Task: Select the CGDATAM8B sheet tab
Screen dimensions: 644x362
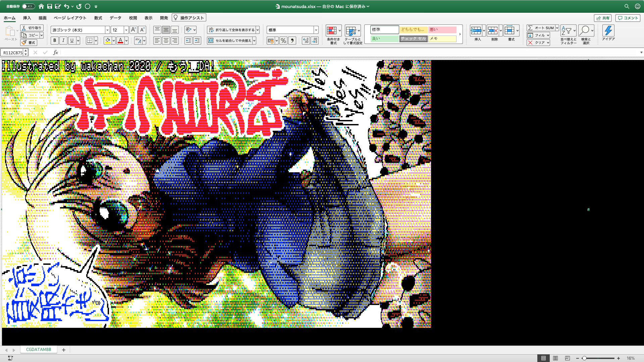Action: pos(39,350)
